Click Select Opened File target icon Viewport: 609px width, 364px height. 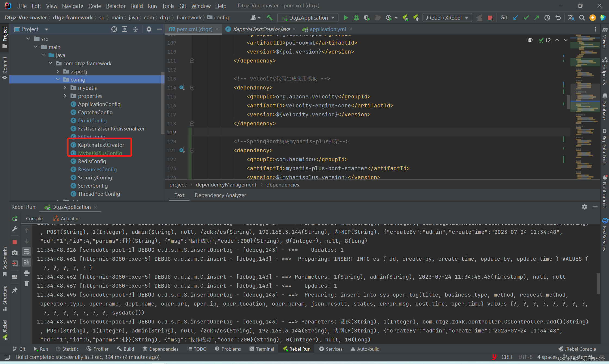[114, 29]
